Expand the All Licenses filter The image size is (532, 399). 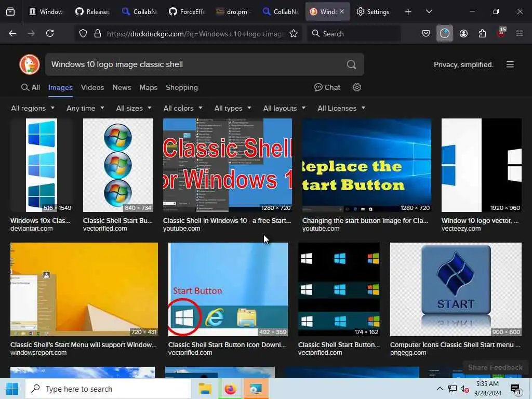pyautogui.click(x=341, y=108)
